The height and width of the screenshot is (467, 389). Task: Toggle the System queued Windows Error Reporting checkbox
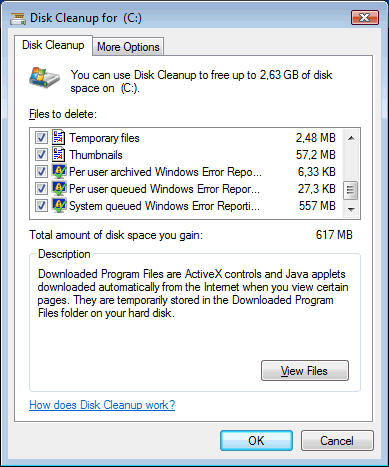[41, 206]
